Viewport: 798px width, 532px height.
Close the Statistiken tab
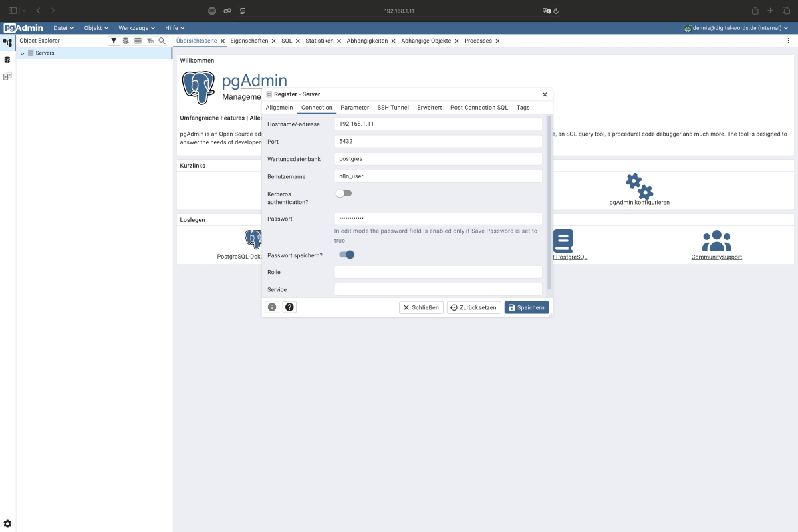[x=338, y=41]
